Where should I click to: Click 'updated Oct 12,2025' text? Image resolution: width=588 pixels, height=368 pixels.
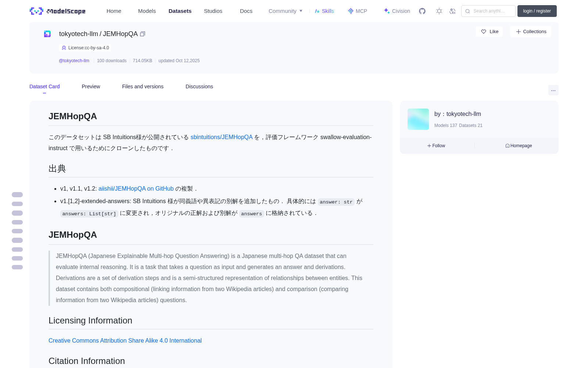[179, 61]
